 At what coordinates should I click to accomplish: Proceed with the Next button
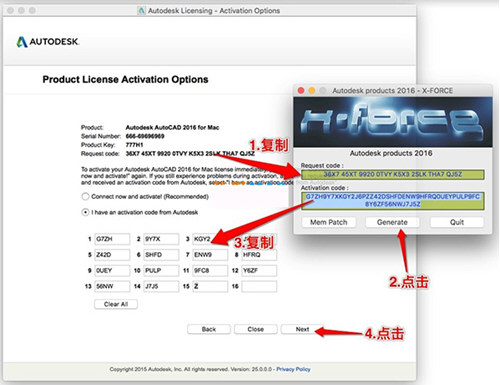click(302, 329)
